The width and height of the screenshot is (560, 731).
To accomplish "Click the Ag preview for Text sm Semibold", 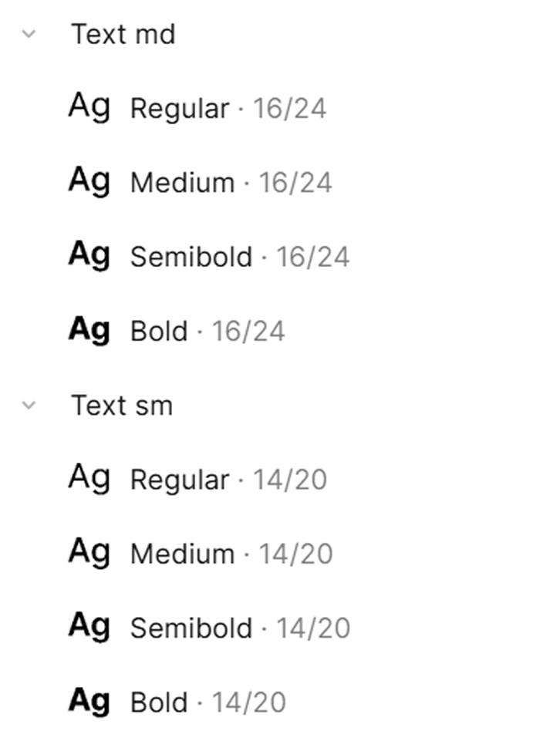I will pos(89,627).
